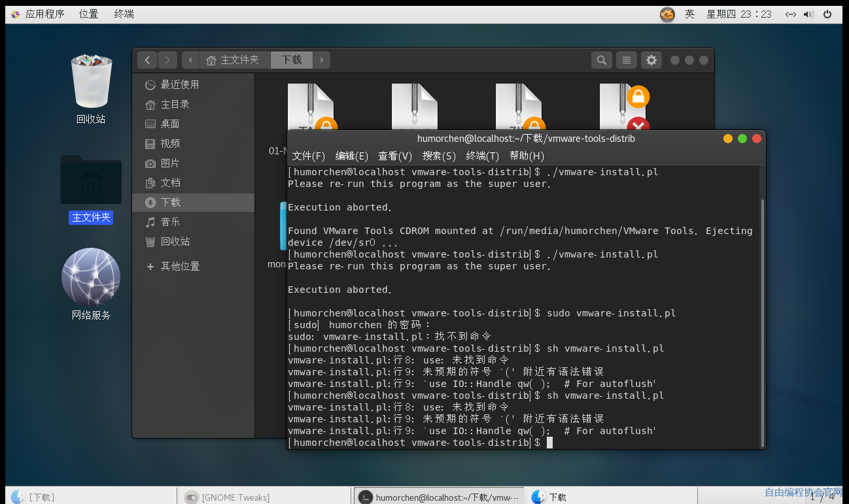
Task: Open the file manager gear settings menu
Action: coord(651,60)
